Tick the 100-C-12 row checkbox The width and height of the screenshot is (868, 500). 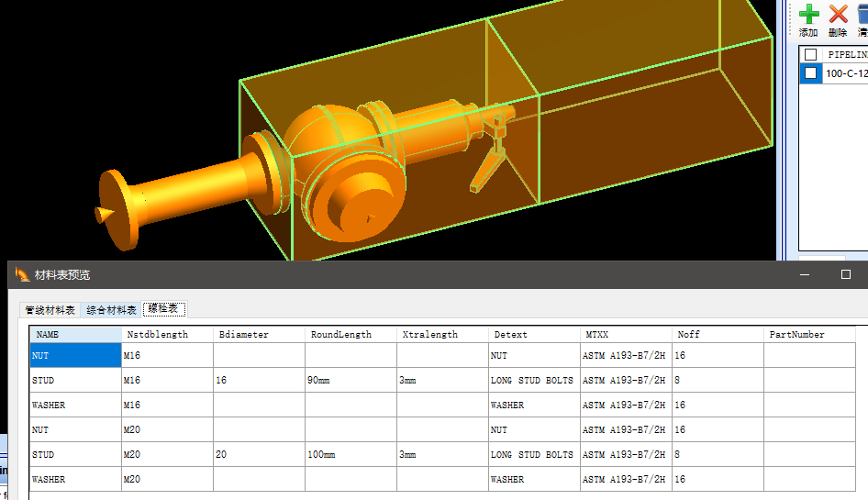(x=810, y=73)
